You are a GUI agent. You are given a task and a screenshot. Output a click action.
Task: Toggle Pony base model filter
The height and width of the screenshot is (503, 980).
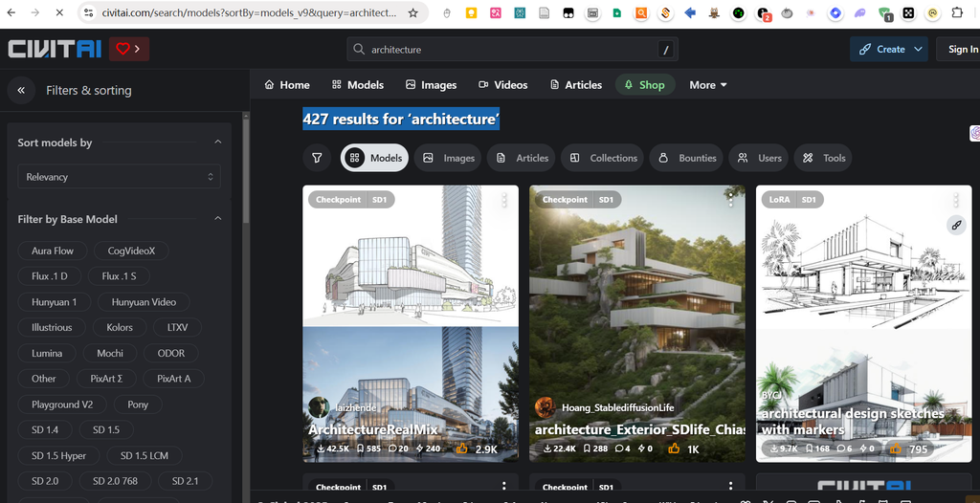point(138,405)
